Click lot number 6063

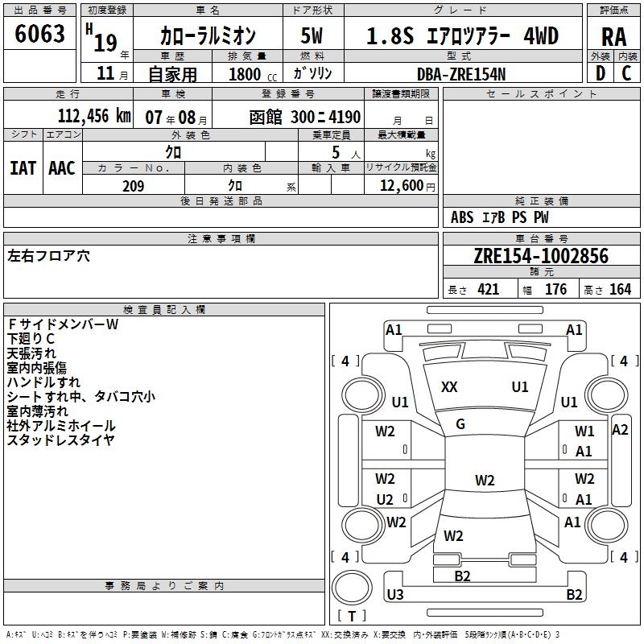tap(40, 34)
